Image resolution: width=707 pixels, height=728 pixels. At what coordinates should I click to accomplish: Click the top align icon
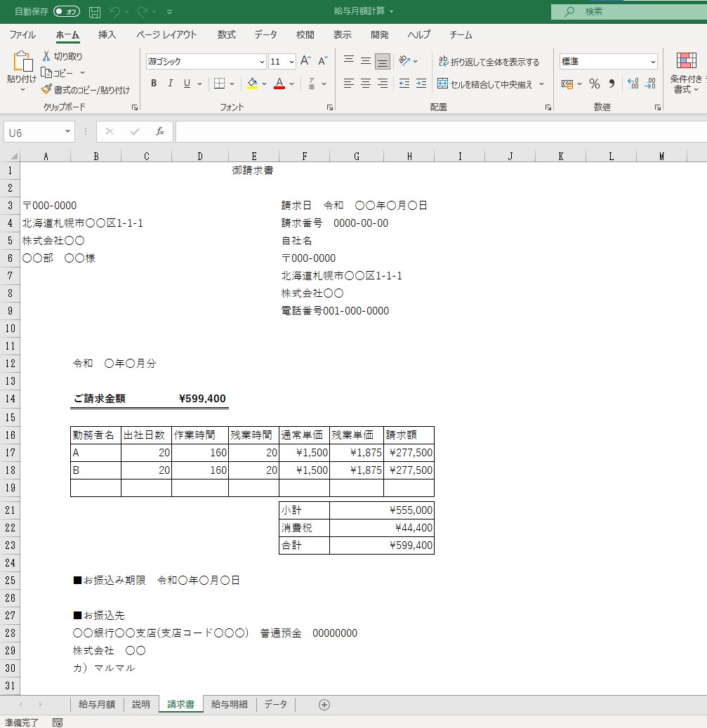pos(349,61)
